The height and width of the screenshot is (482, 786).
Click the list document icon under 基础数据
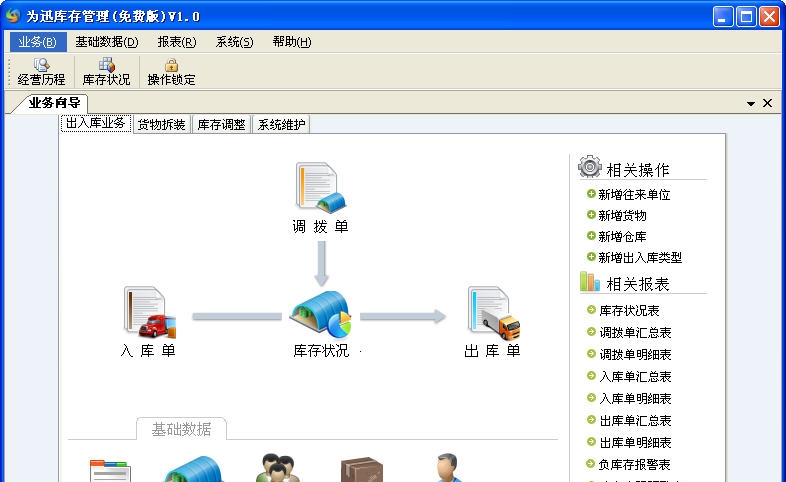tap(110, 471)
